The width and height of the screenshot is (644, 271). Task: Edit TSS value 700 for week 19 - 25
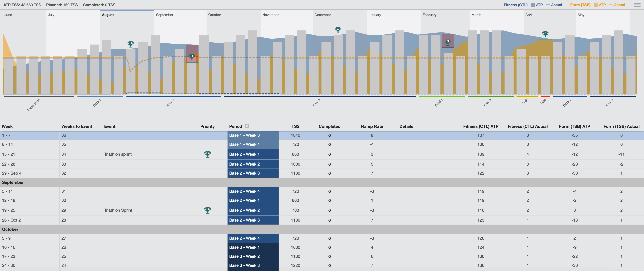click(x=295, y=210)
